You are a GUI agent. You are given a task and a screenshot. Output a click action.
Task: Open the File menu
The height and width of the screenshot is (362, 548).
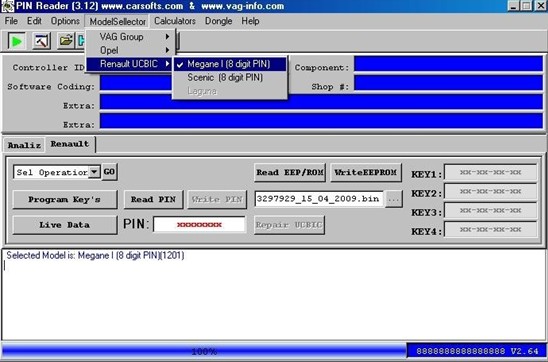pyautogui.click(x=11, y=21)
